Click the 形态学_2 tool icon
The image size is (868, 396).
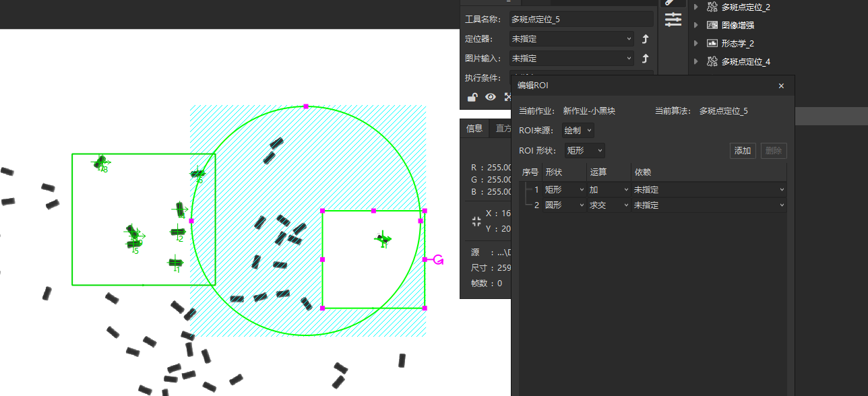pos(712,43)
